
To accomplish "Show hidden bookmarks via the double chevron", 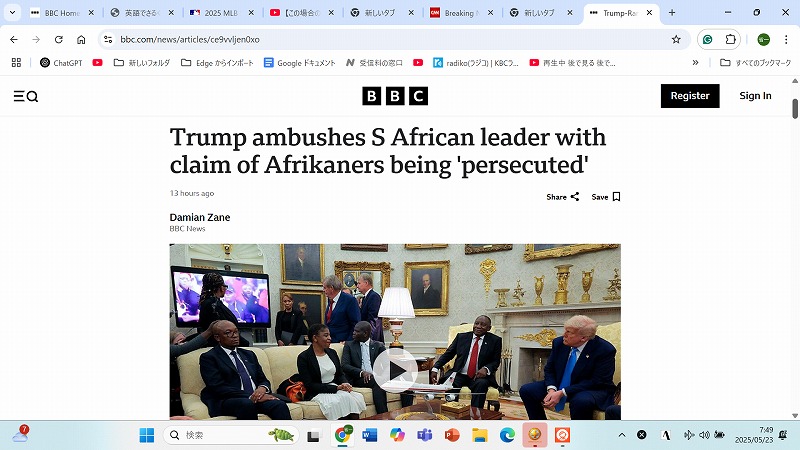I will click(695, 63).
